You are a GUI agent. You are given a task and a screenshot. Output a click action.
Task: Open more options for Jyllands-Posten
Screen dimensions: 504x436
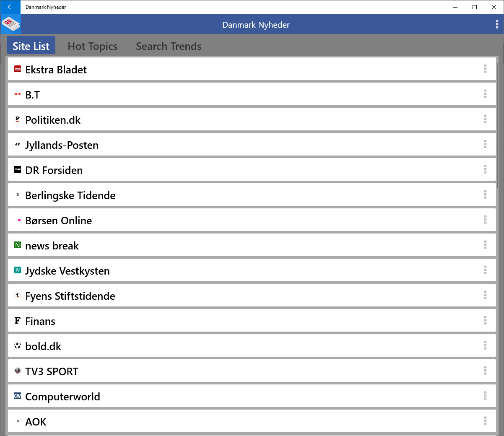(485, 144)
